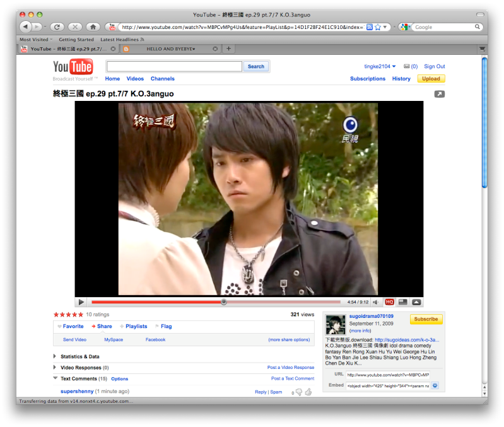Open the History page

click(401, 79)
